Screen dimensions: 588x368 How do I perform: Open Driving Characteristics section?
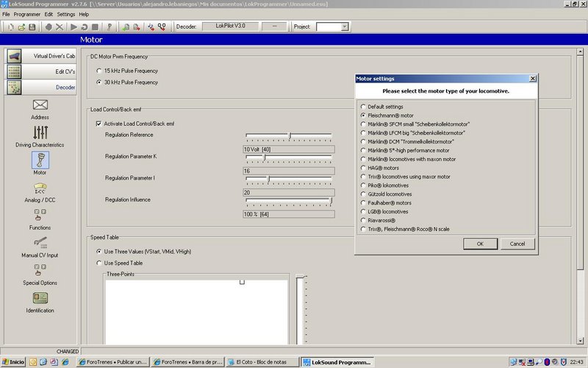click(x=40, y=136)
